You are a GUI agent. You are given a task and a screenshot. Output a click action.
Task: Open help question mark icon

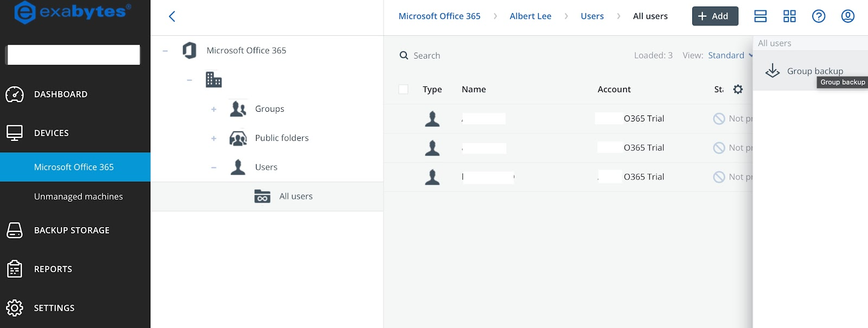(x=819, y=16)
